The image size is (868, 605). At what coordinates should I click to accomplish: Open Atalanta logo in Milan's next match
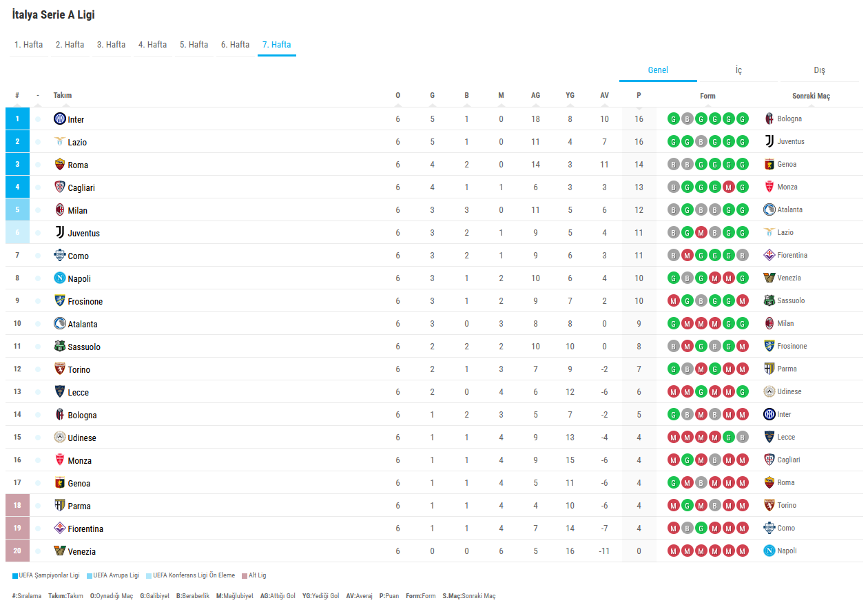point(769,209)
